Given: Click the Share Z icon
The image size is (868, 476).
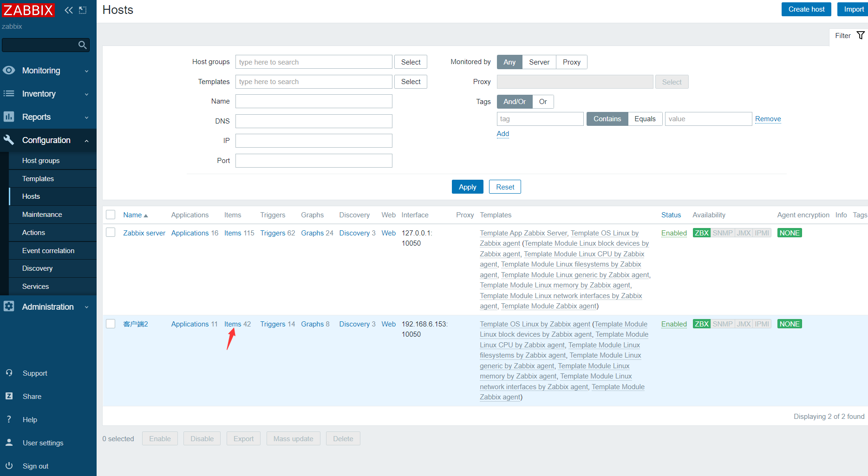Looking at the screenshot, I should tap(9, 396).
